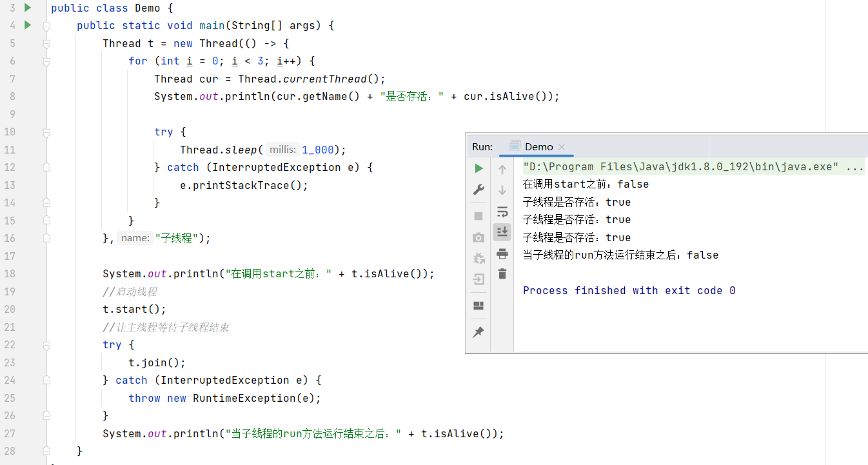Click the Exit icon in Run panel
The width and height of the screenshot is (868, 465).
[x=478, y=280]
